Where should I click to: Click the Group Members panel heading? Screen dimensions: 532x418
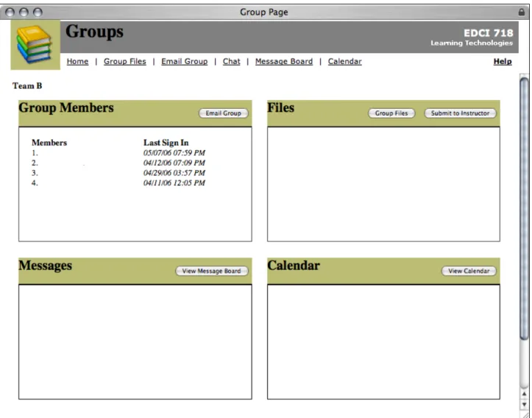[66, 108]
